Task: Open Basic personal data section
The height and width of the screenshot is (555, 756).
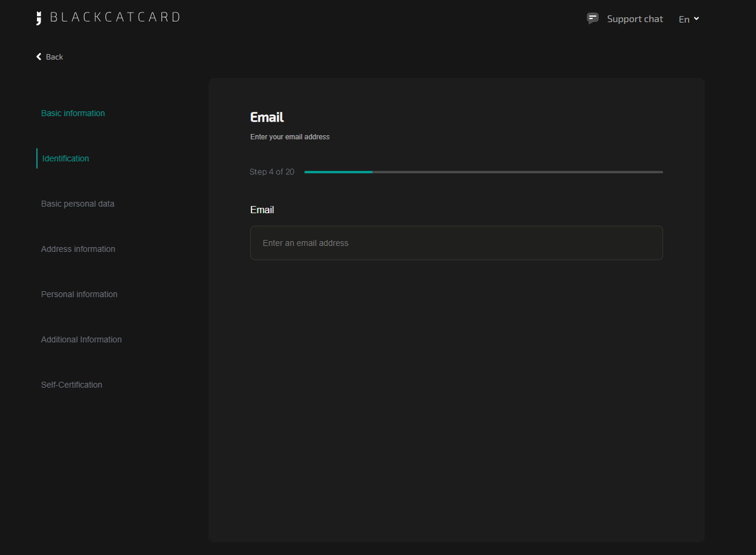Action: point(77,204)
